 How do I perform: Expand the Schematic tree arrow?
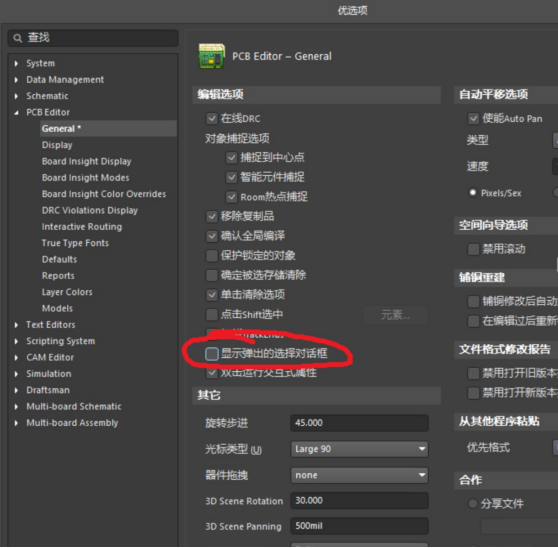click(x=16, y=96)
